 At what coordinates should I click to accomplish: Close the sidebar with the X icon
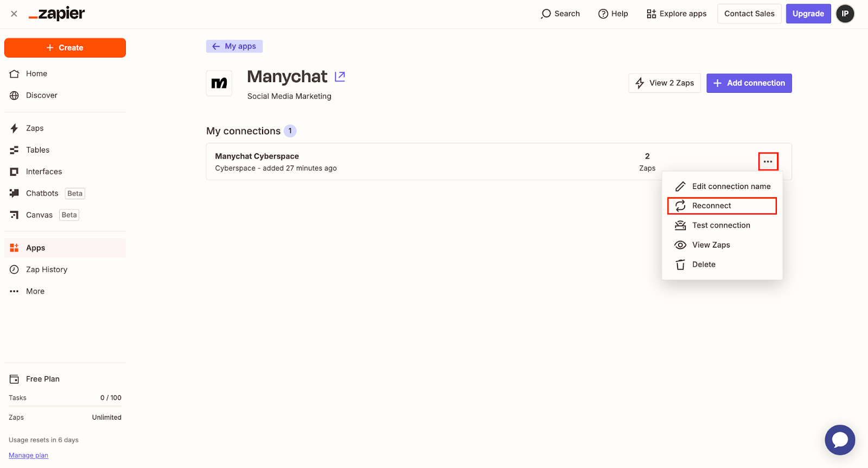[14, 14]
